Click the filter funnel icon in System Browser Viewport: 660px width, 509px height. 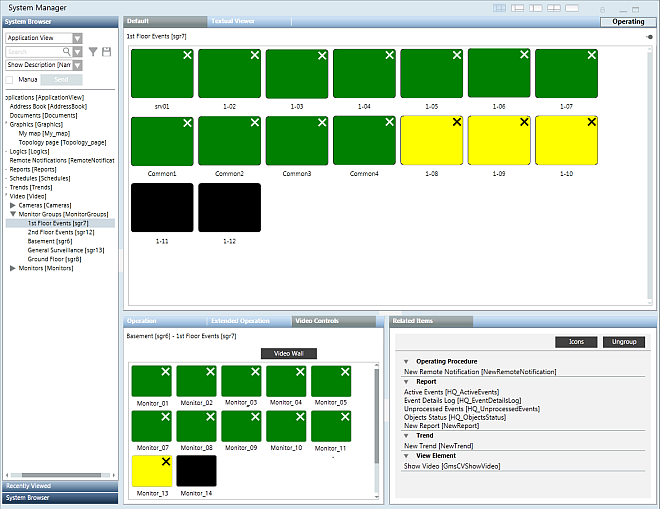(x=93, y=52)
